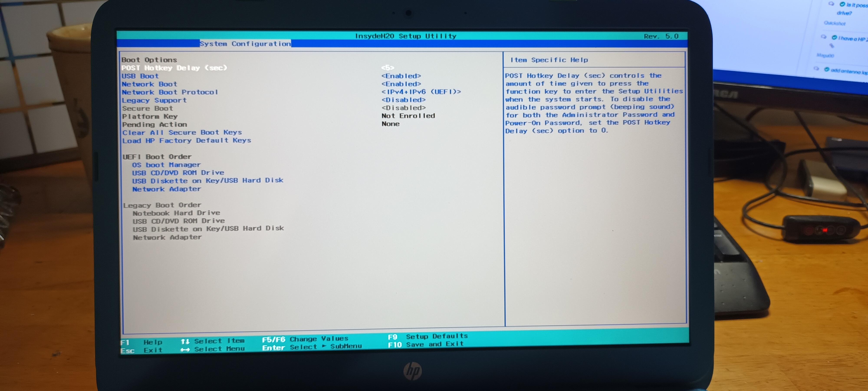
Task: Click Load HP Factory Default Keys
Action: (x=186, y=141)
